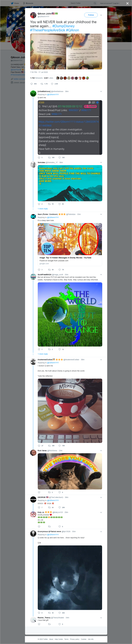
Task: Expand the main tweet options chevron
Action: point(101,15)
